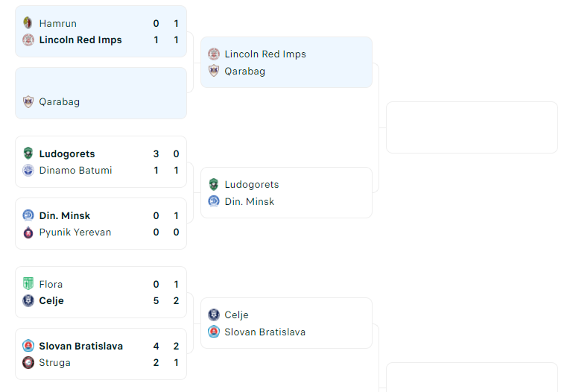Select Ludogorets name in the second-round card

(252, 184)
